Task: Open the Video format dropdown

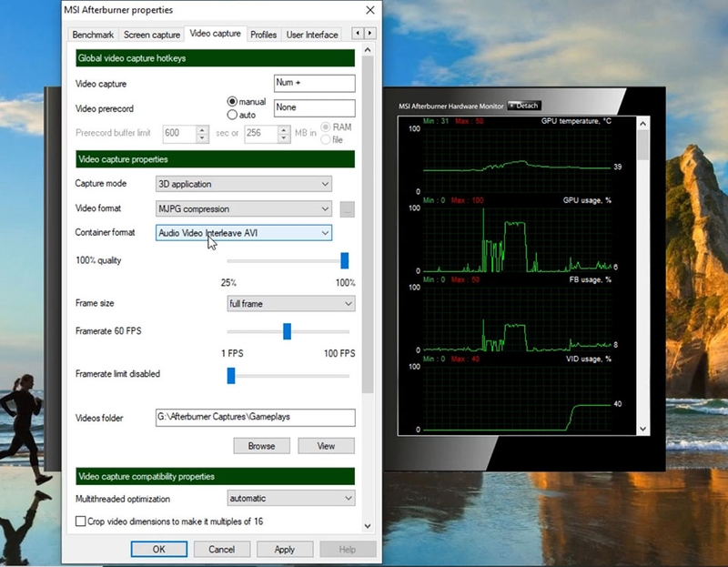Action: [244, 209]
